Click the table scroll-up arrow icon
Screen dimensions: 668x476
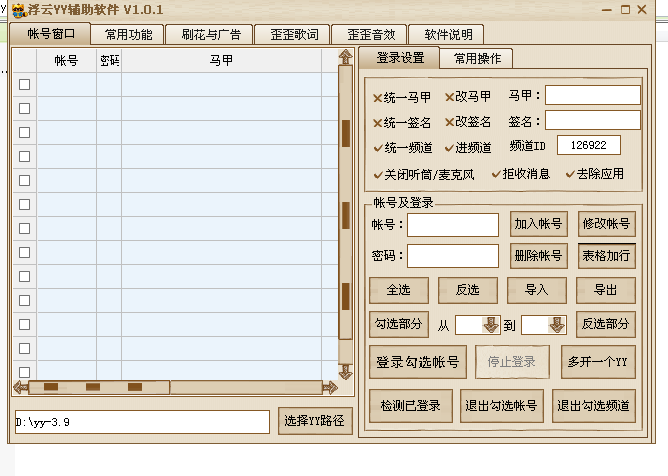pos(346,57)
